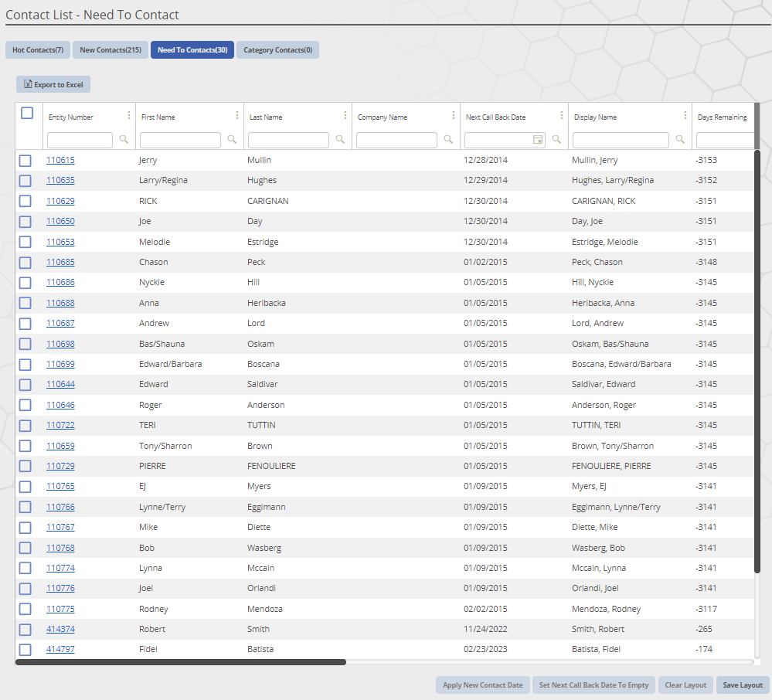Click the 'Estridge, Melodie' display name cell
772x700 pixels.
click(x=604, y=242)
